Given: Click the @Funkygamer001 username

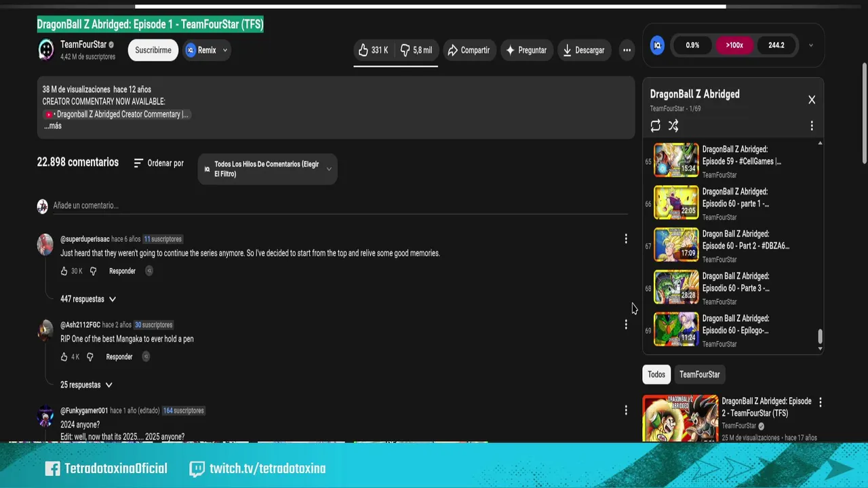Looking at the screenshot, I should (84, 411).
